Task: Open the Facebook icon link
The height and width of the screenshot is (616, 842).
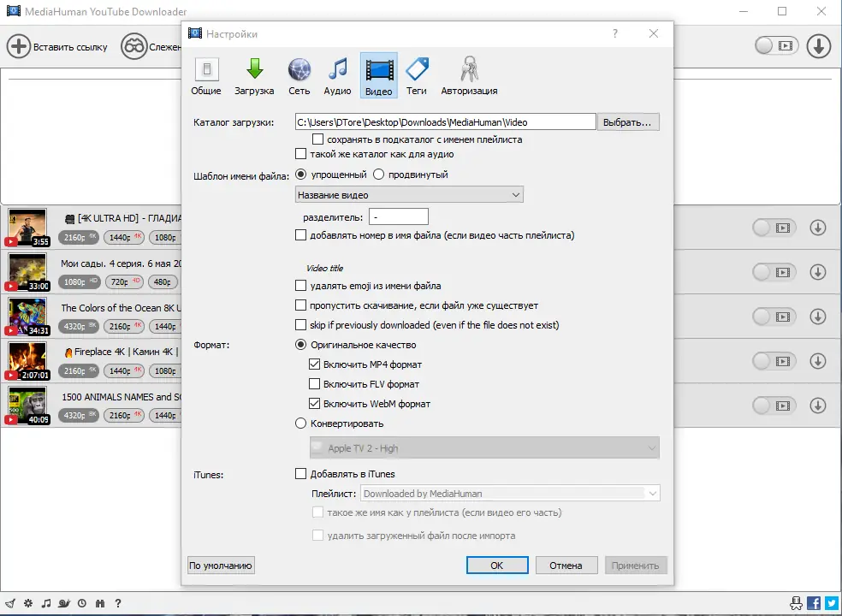Action: click(x=814, y=603)
